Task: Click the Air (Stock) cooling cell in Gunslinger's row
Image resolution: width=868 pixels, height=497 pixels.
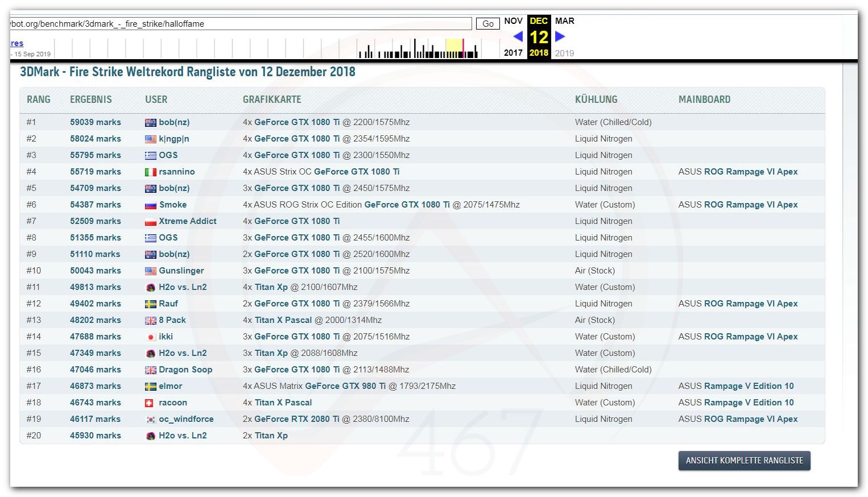Action: 595,271
